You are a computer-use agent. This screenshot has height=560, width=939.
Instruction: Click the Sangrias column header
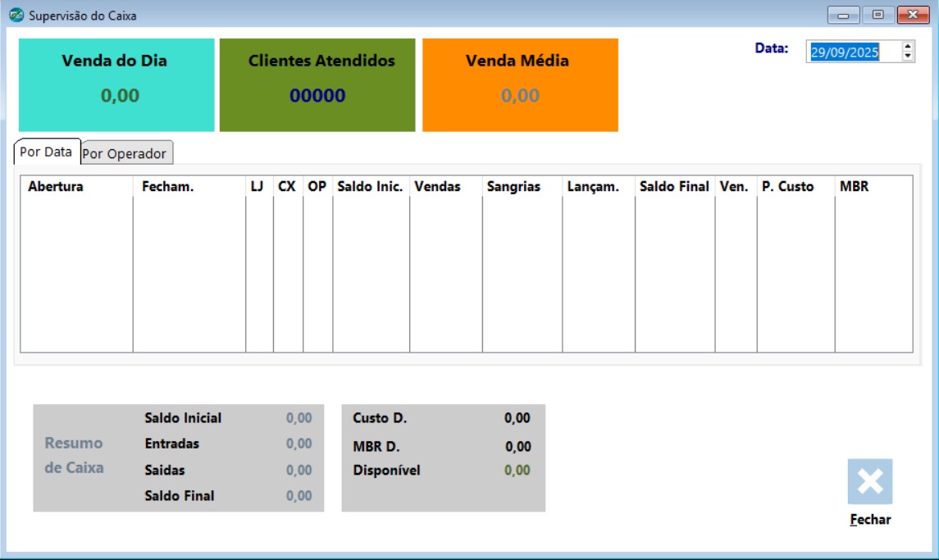522,186
